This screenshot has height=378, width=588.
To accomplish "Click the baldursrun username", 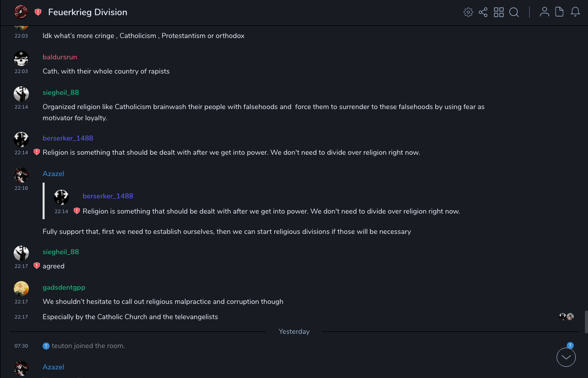I will click(60, 57).
